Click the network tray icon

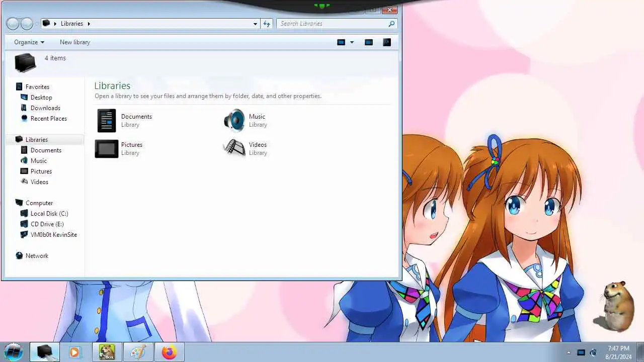[581, 352]
